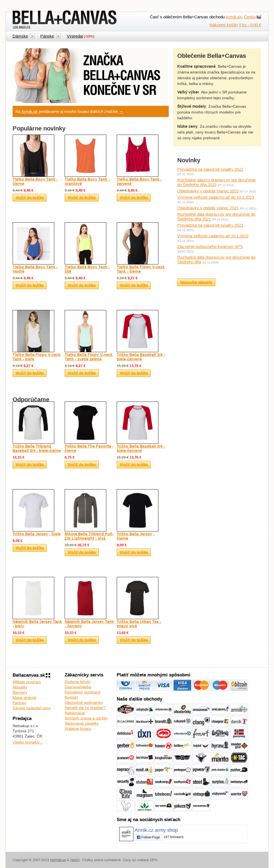Open the Dámske menu item

tap(20, 36)
